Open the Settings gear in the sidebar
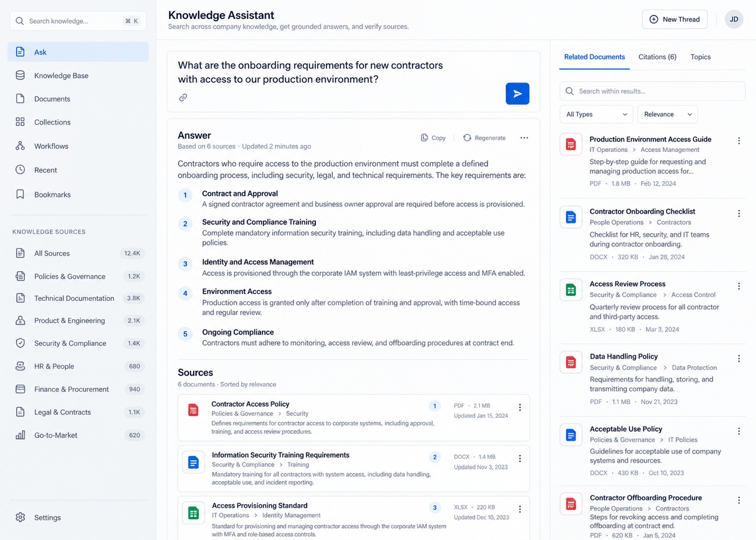The height and width of the screenshot is (540, 756). tap(21, 517)
